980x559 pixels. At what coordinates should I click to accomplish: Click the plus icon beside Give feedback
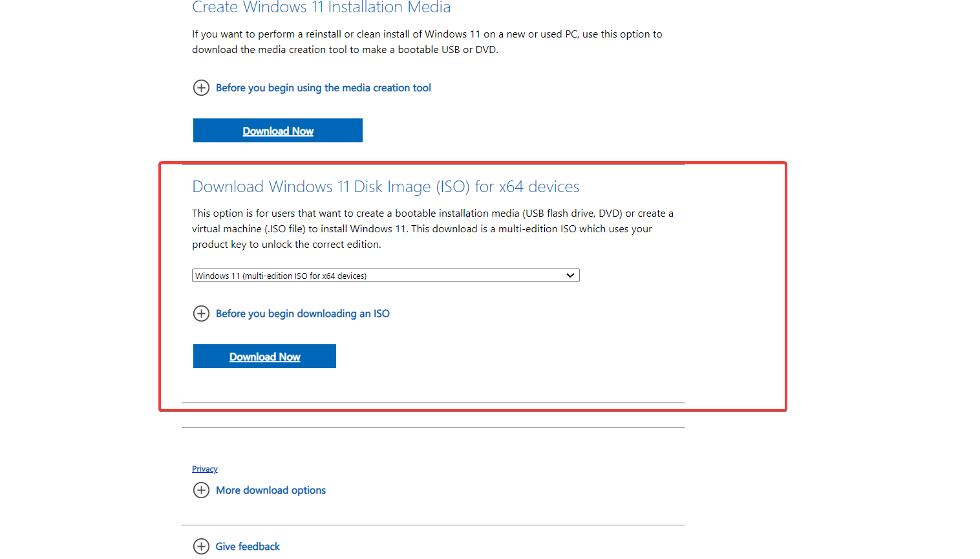click(201, 547)
